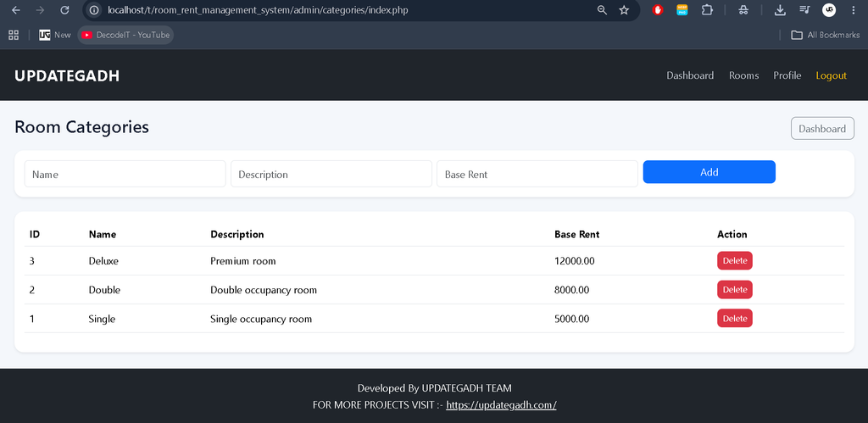The width and height of the screenshot is (868, 423).
Task: Click the Description column header
Action: [x=237, y=234]
